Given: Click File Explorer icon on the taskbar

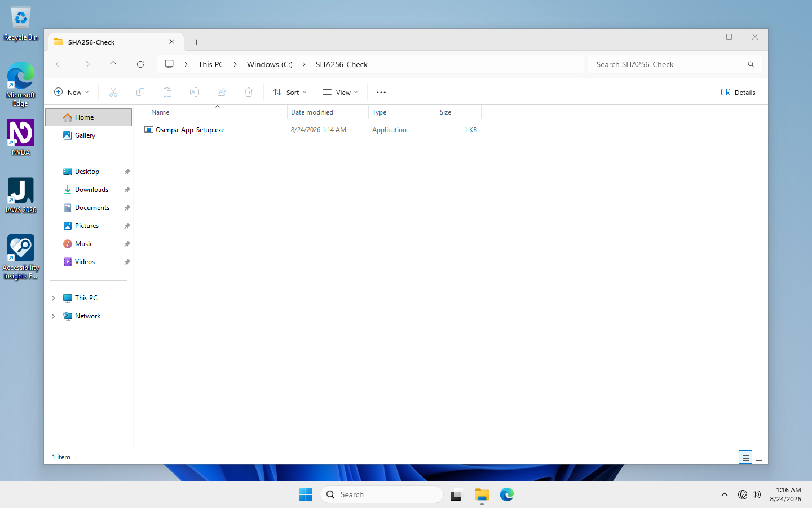Looking at the screenshot, I should pyautogui.click(x=482, y=494).
